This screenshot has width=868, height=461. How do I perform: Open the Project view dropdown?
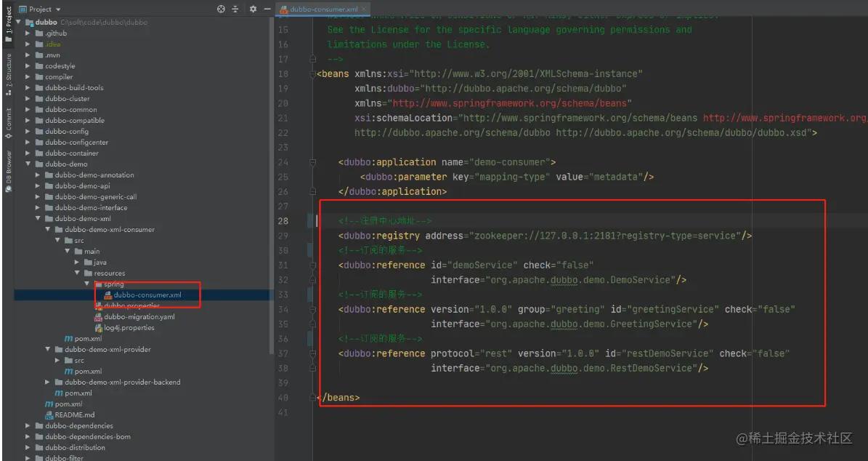[x=40, y=9]
